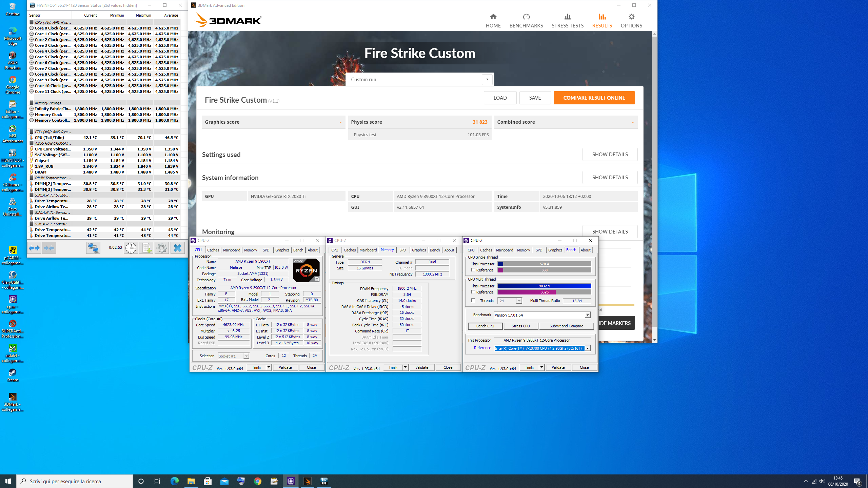Toggle Threads checkbox in CPU-Z Bench
Screen dimensions: 868x488
point(473,300)
